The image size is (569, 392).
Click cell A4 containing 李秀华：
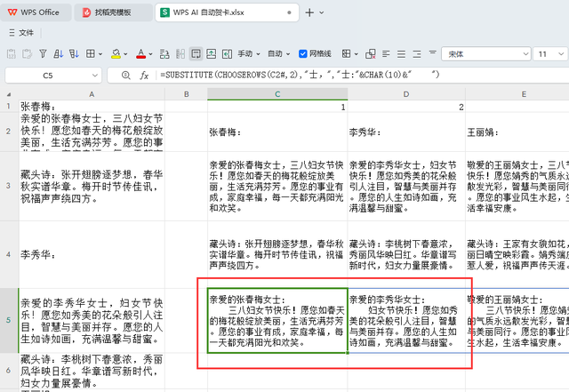click(x=92, y=254)
